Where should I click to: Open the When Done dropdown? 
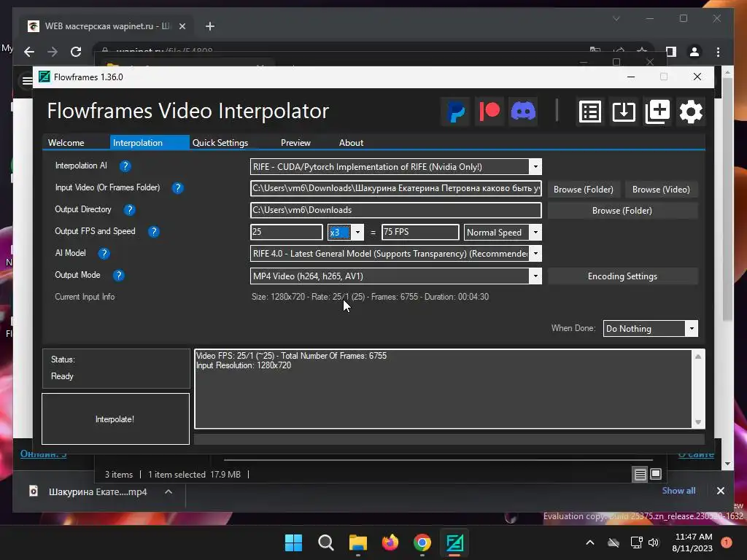click(692, 329)
